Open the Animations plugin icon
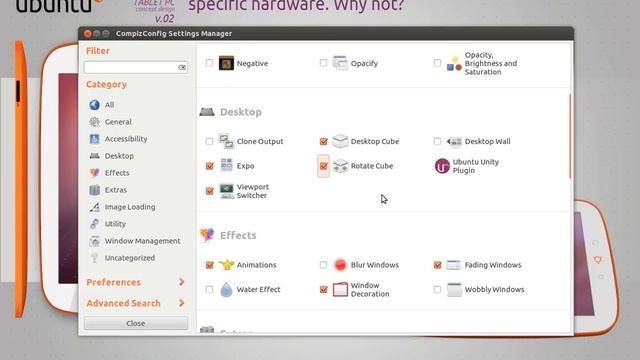 click(x=226, y=265)
